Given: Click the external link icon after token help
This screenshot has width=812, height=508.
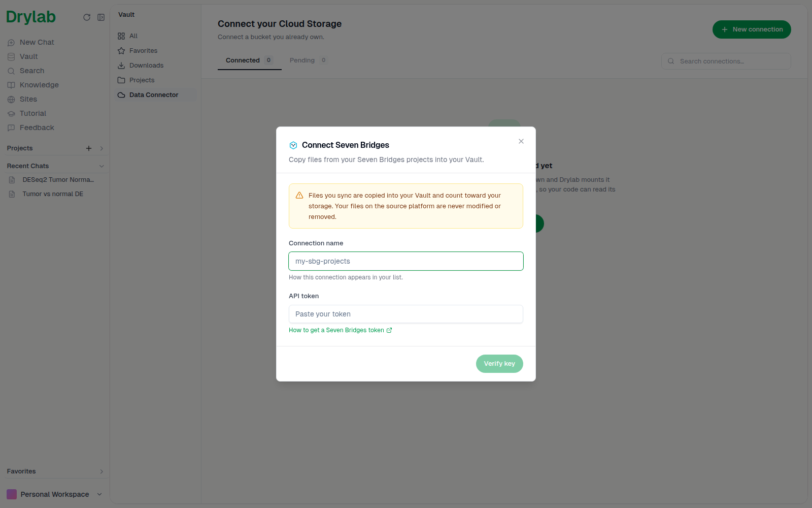Looking at the screenshot, I should pos(389,330).
